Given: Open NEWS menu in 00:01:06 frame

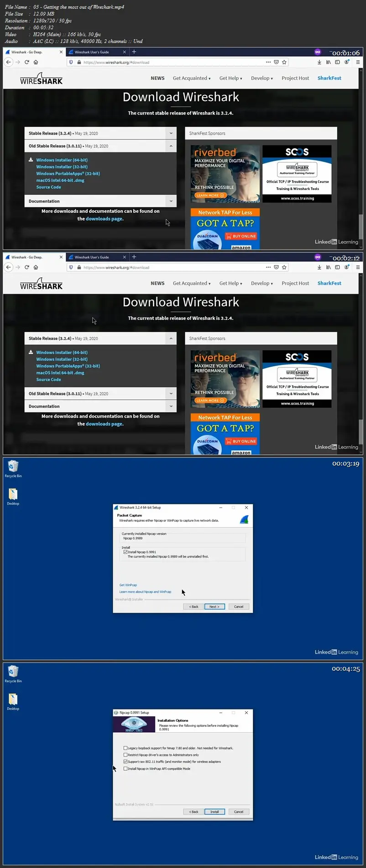Looking at the screenshot, I should (157, 78).
